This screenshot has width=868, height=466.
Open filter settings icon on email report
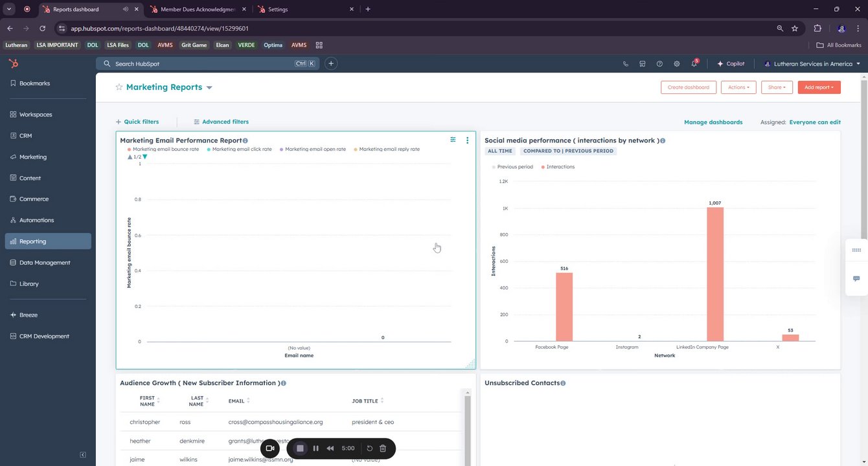[x=453, y=140]
